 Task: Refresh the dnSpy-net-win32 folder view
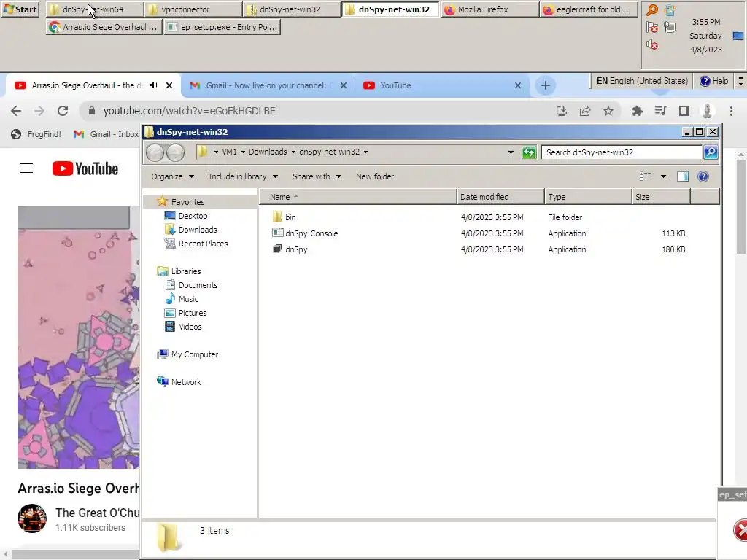[x=529, y=152]
